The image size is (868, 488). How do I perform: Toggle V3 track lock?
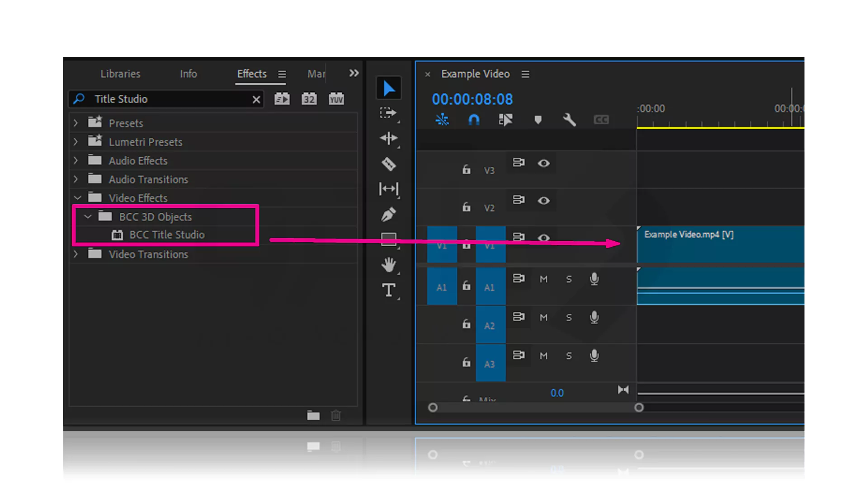(x=466, y=170)
